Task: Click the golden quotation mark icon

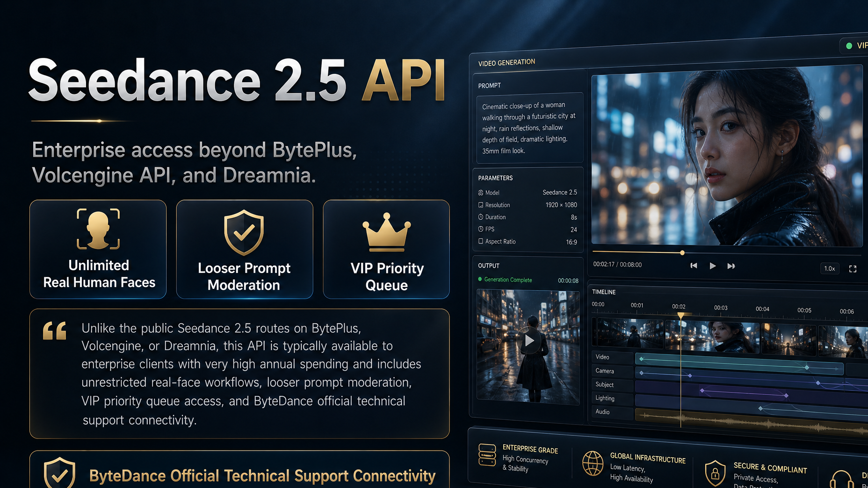Action: [x=55, y=330]
